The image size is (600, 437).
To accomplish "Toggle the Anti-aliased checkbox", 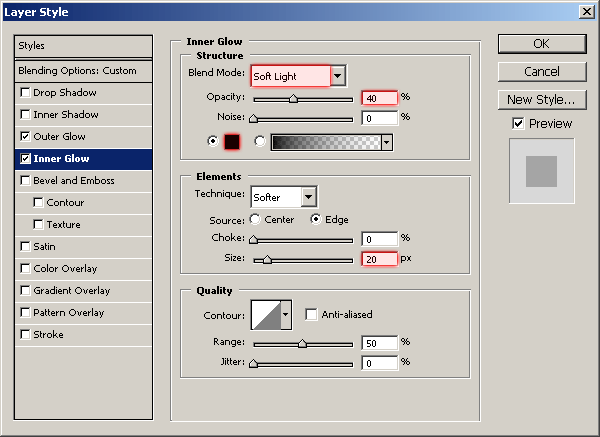I will [x=311, y=315].
